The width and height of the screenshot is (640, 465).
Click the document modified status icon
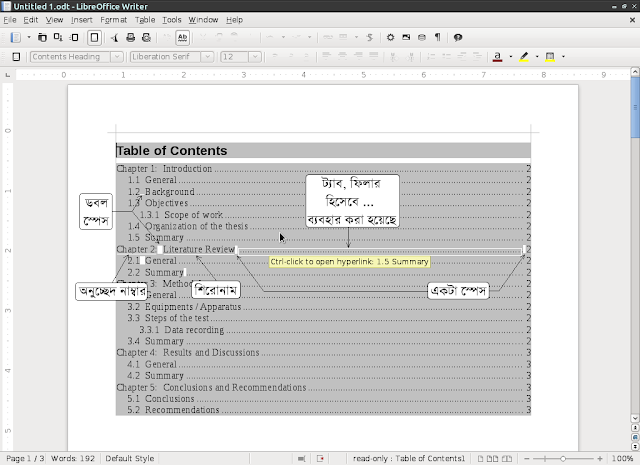tap(320, 458)
